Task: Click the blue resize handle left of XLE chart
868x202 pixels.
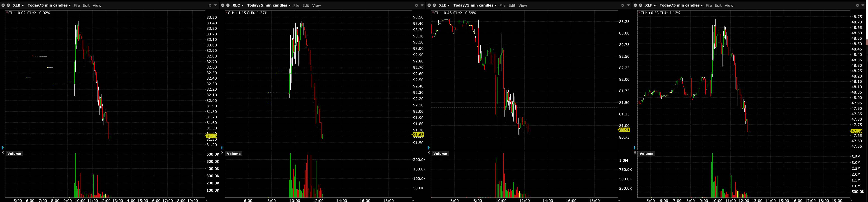Action: (429, 148)
